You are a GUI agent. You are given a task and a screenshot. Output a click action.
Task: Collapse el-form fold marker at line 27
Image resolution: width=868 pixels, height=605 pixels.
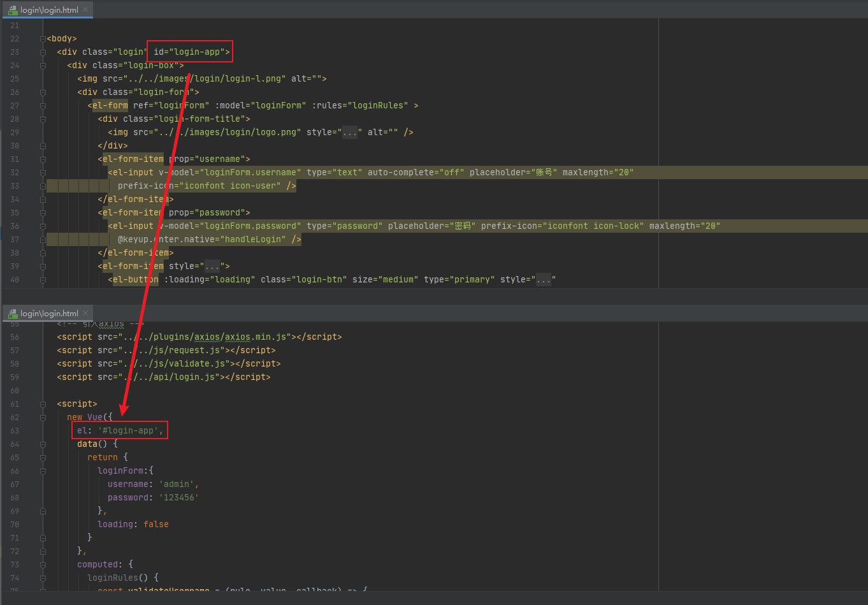pyautogui.click(x=43, y=106)
